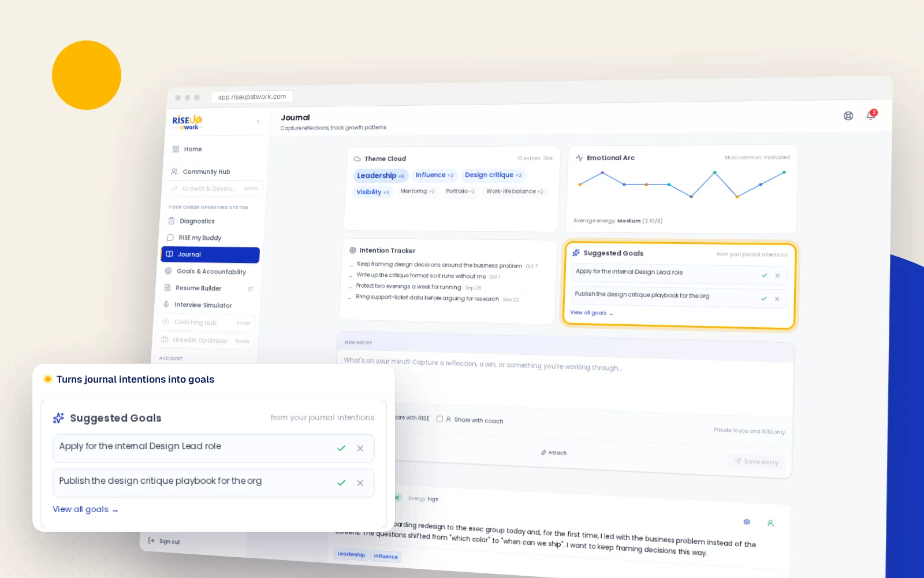Screen dimensions: 924x578
Task: Dismiss 'Publish the design critique playbook' in callout popup
Action: click(360, 483)
